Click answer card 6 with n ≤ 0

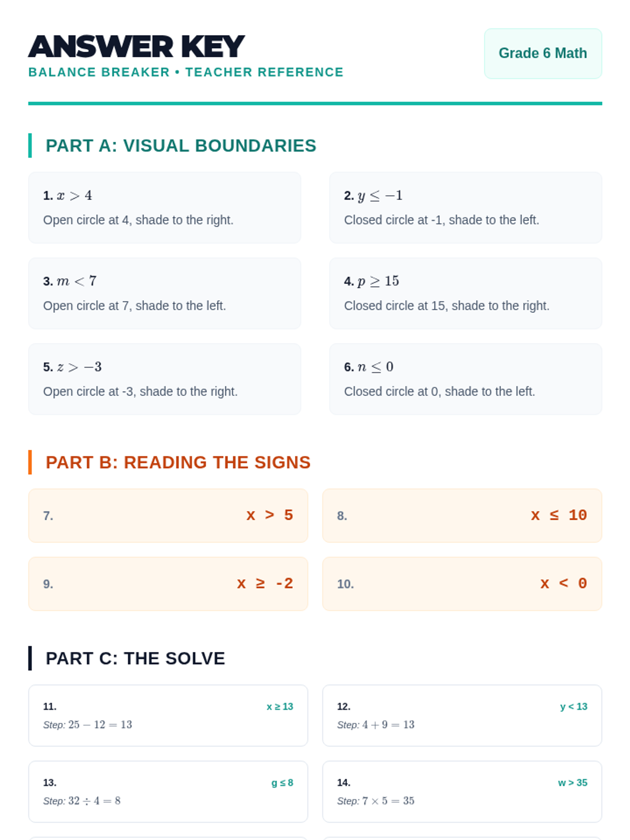click(x=465, y=379)
